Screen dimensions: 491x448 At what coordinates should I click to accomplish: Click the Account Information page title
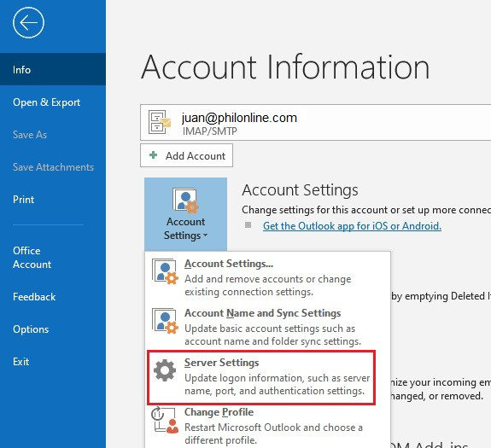click(285, 67)
